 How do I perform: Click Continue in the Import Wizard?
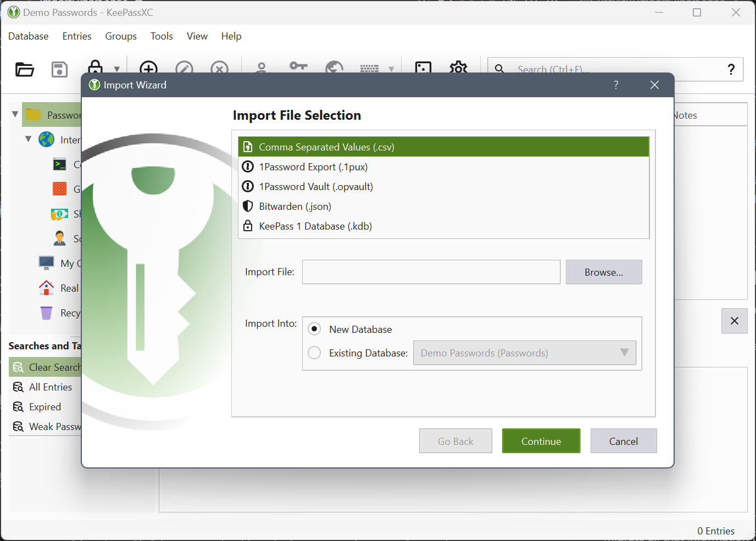click(541, 441)
